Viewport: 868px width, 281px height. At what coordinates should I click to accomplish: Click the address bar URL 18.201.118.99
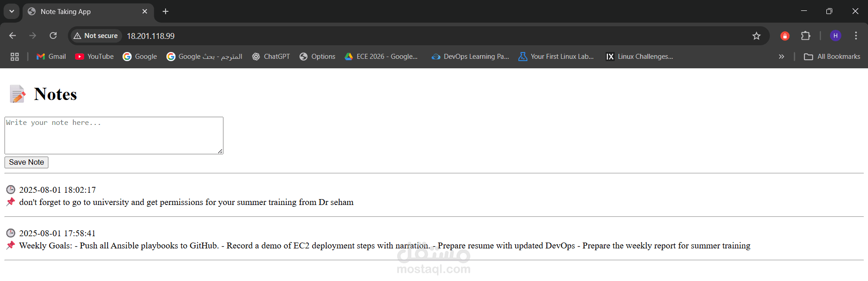click(x=151, y=36)
